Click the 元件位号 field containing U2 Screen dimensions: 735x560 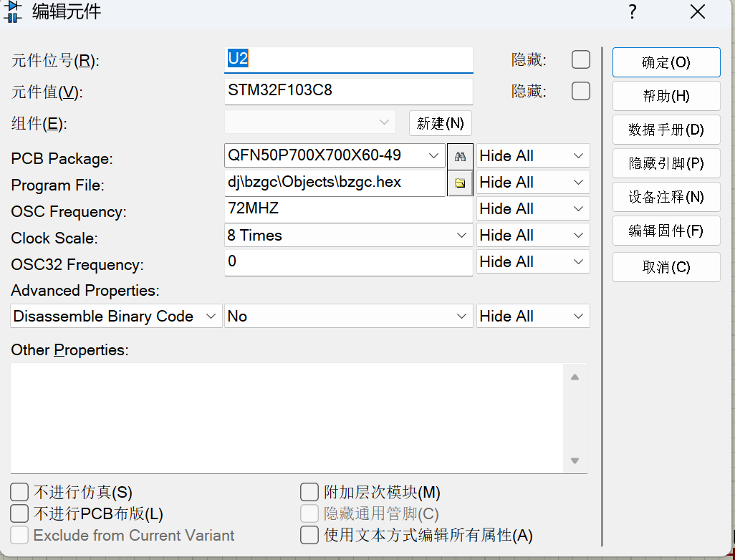point(348,60)
